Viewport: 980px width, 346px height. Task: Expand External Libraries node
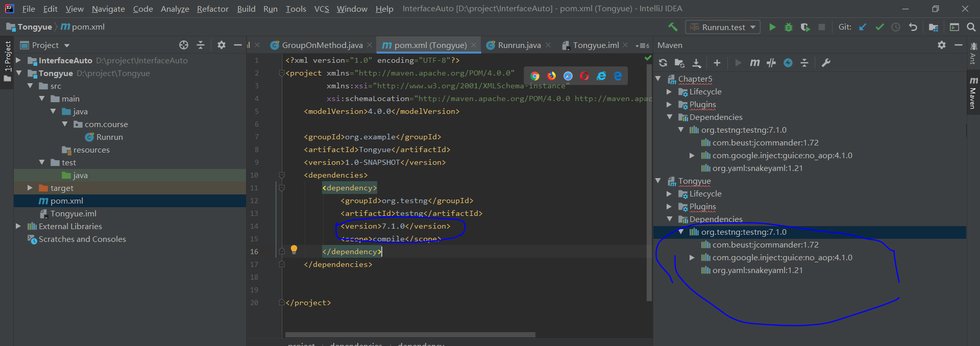(18, 226)
